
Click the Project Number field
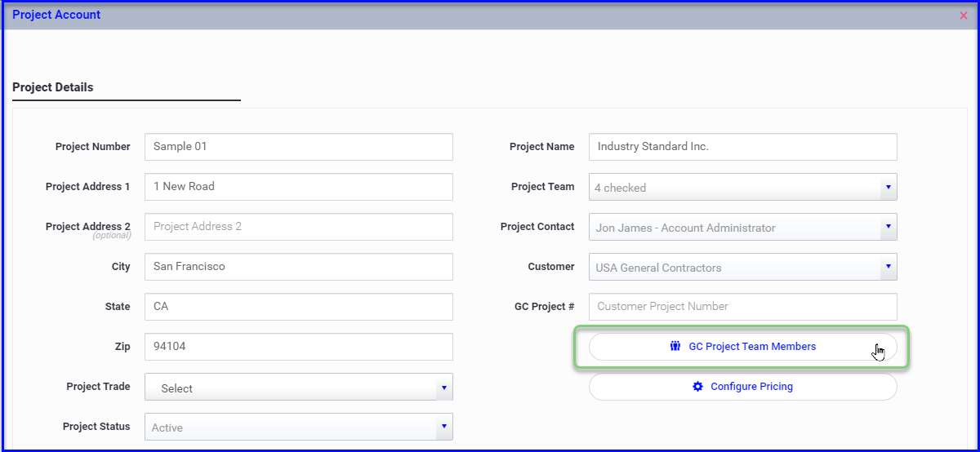(298, 147)
